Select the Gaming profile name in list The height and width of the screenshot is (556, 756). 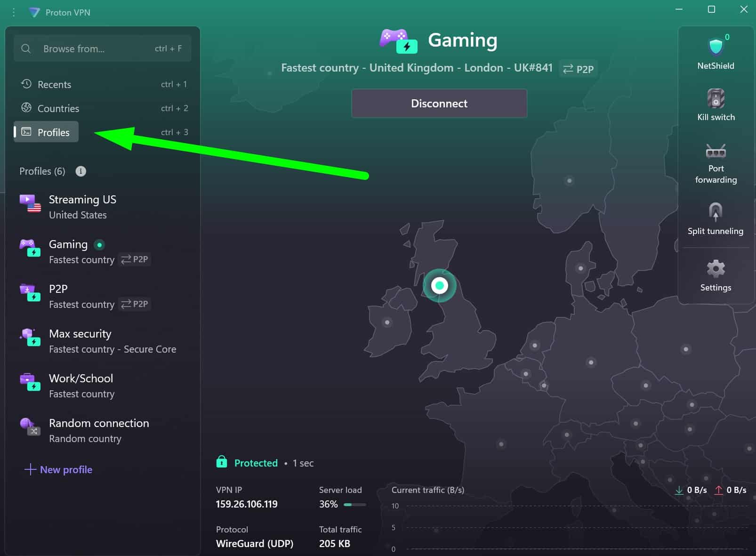pyautogui.click(x=68, y=244)
